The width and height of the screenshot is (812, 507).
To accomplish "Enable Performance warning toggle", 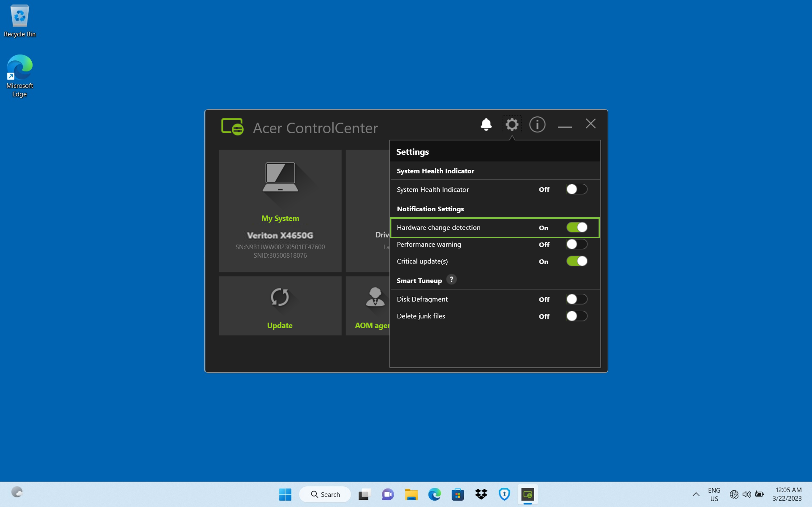I will click(x=576, y=244).
